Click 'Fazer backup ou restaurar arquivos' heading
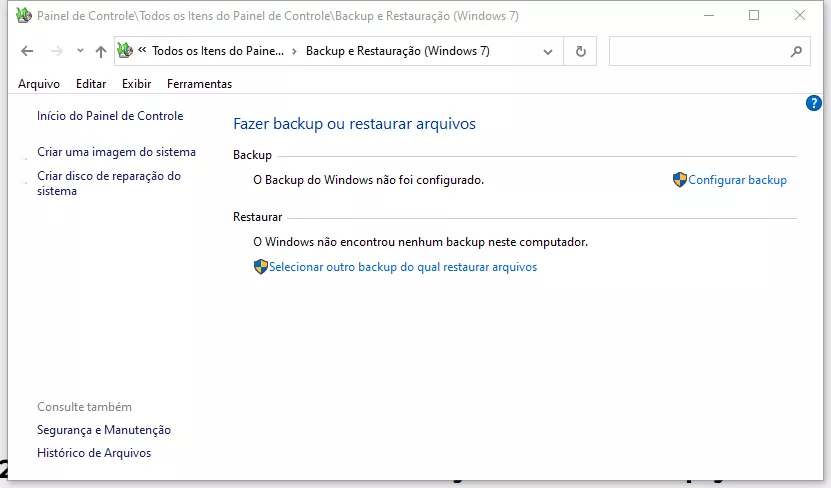Screen dimensions: 831x488 [355, 124]
